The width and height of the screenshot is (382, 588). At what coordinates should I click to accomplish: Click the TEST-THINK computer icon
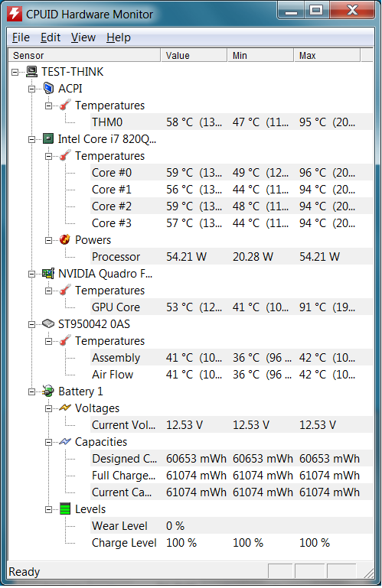coord(32,72)
